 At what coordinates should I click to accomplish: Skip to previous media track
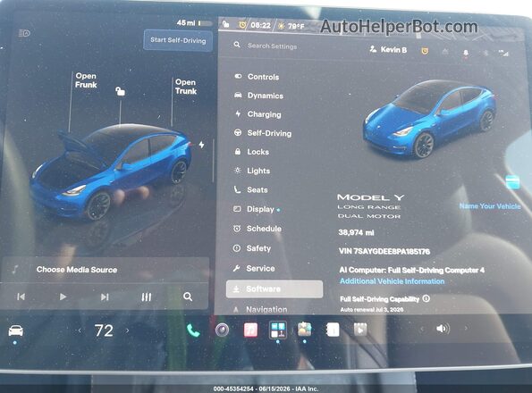(21, 297)
